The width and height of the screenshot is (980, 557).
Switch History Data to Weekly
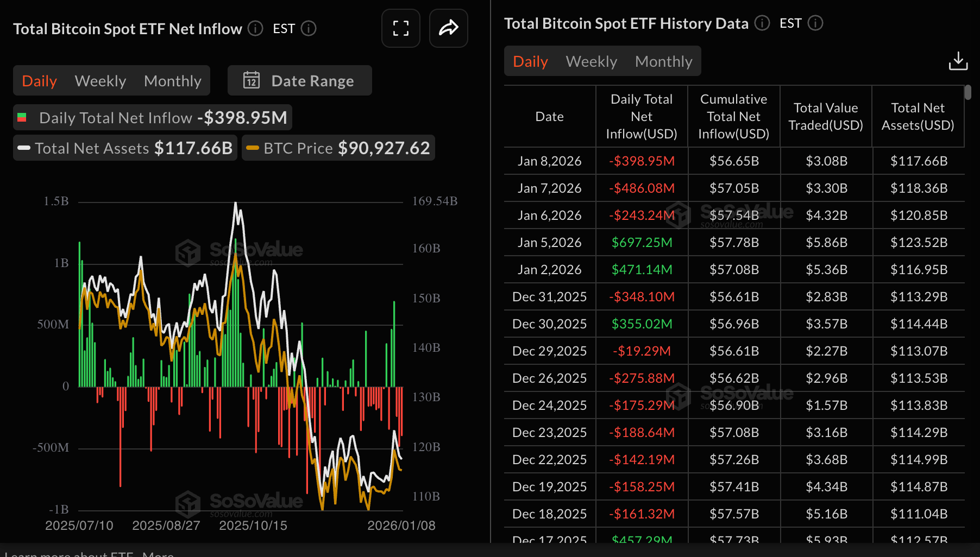click(591, 61)
